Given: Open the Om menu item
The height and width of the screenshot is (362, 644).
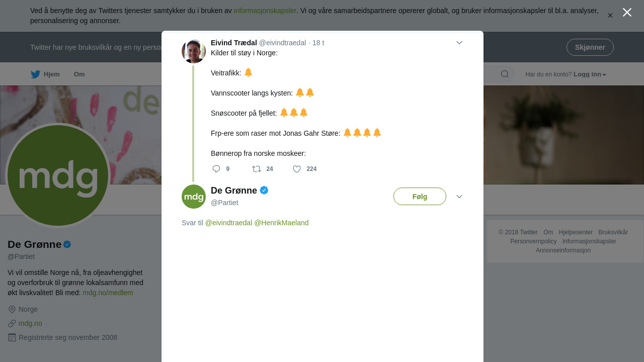Looking at the screenshot, I should tap(79, 74).
